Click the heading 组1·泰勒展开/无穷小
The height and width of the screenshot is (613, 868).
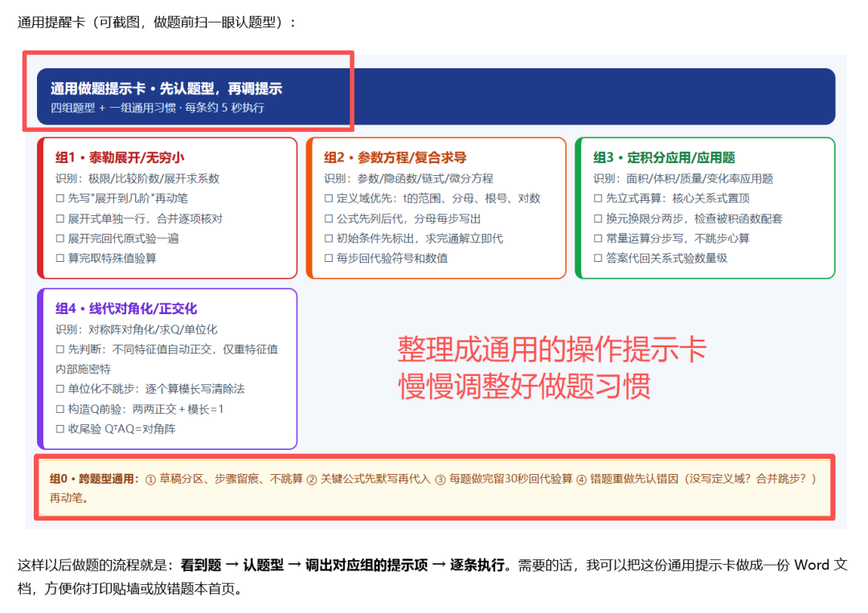point(120,157)
